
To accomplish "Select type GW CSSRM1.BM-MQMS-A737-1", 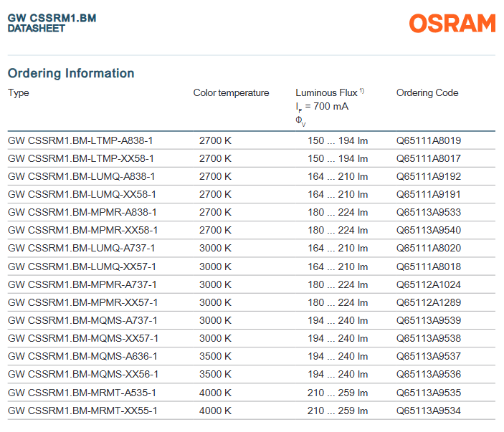I will tap(82, 320).
